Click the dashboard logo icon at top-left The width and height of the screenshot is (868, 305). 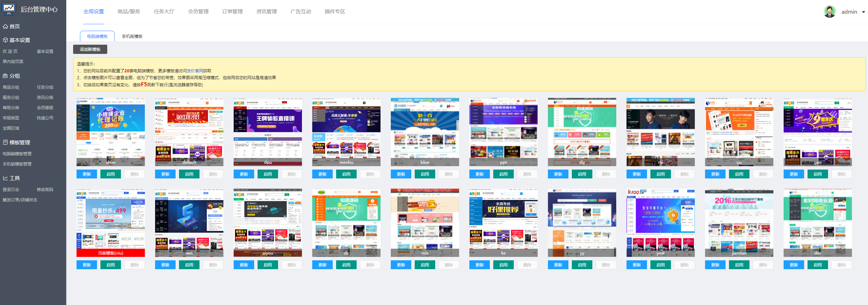[x=9, y=9]
